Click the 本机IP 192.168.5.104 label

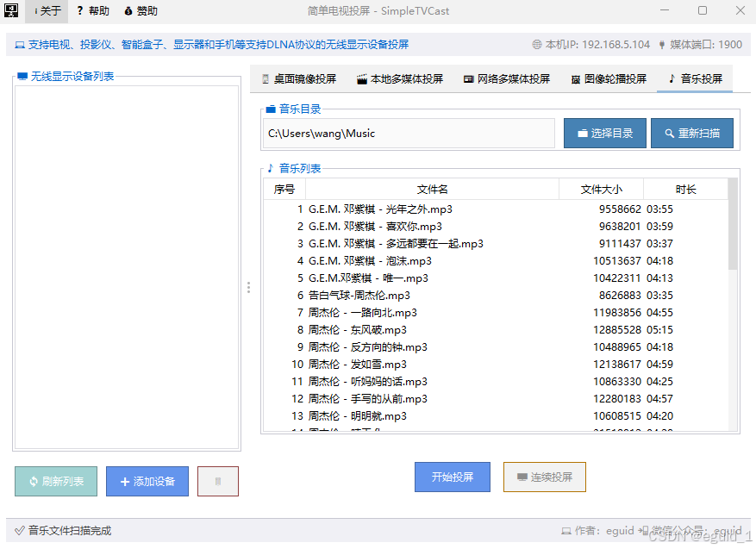pyautogui.click(x=597, y=45)
